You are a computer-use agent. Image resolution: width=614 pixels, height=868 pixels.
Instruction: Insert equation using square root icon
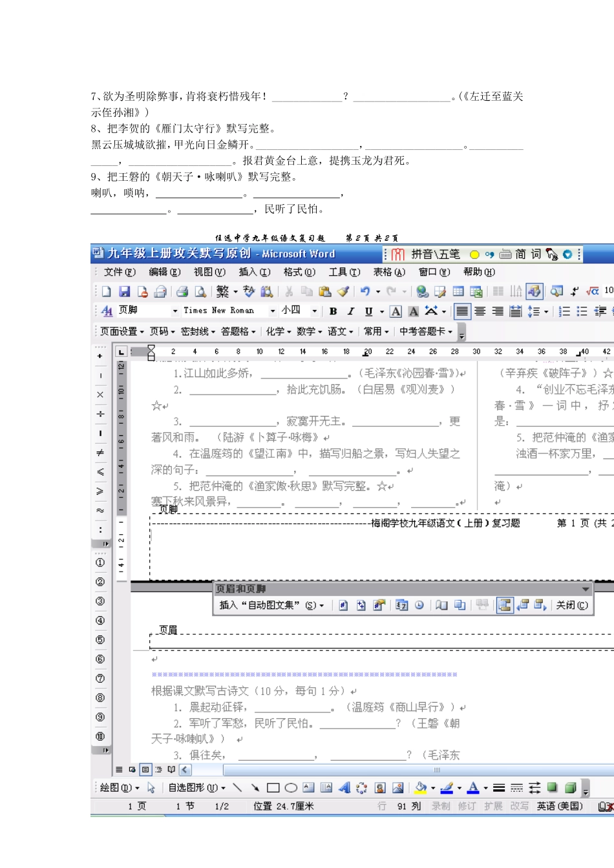[593, 292]
